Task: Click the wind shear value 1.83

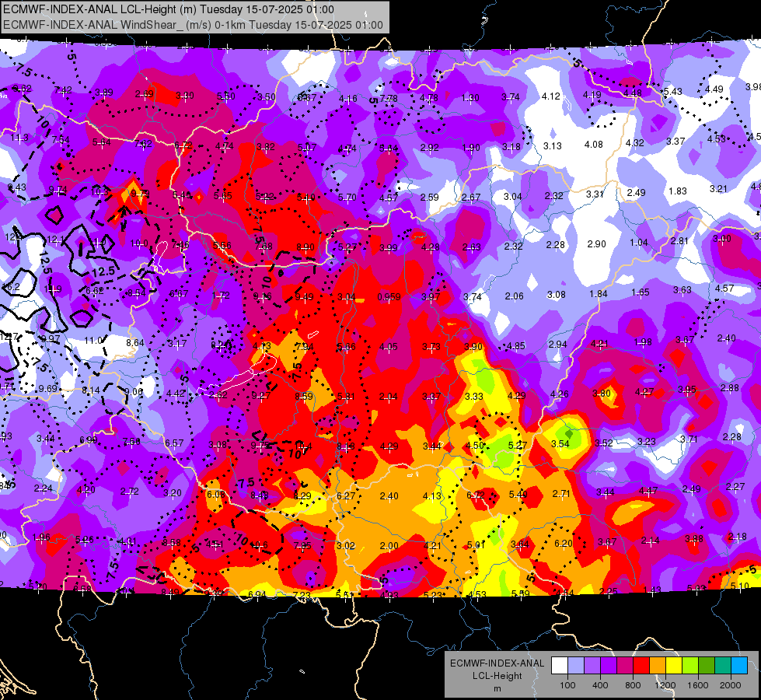Action: (x=678, y=191)
